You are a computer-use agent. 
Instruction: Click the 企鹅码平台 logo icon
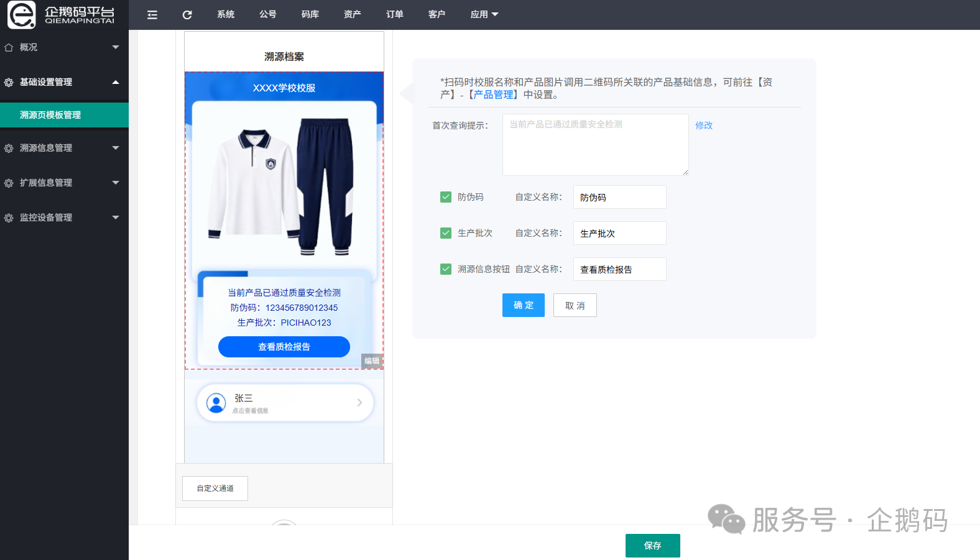click(x=21, y=14)
